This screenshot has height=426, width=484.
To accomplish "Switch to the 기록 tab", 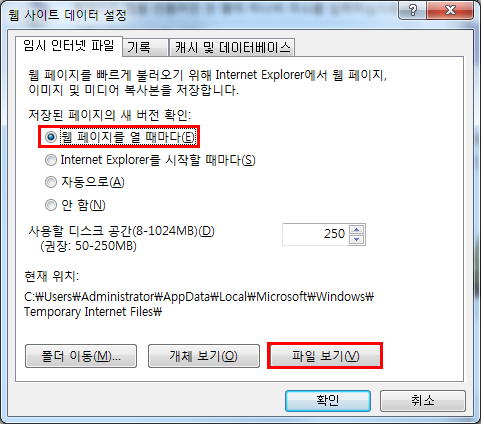I will point(146,47).
